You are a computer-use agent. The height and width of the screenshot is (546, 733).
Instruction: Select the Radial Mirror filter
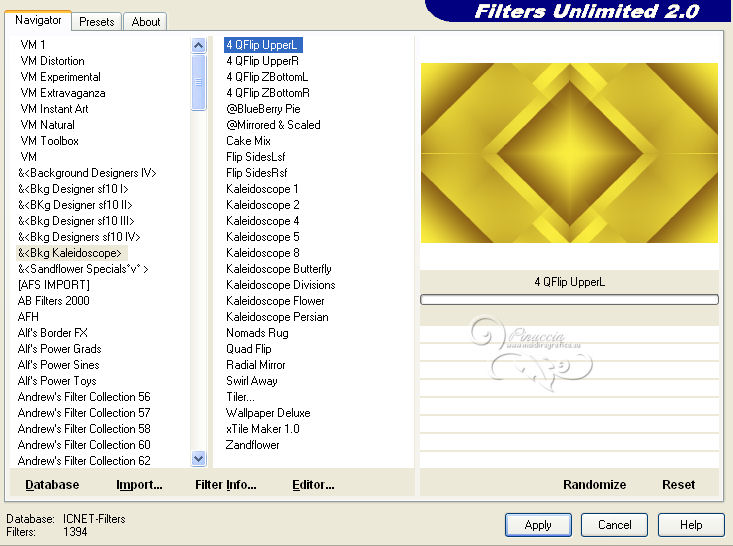pos(256,365)
